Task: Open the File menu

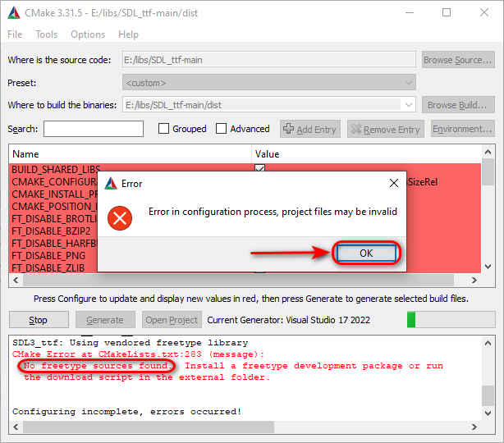Action: (x=15, y=34)
